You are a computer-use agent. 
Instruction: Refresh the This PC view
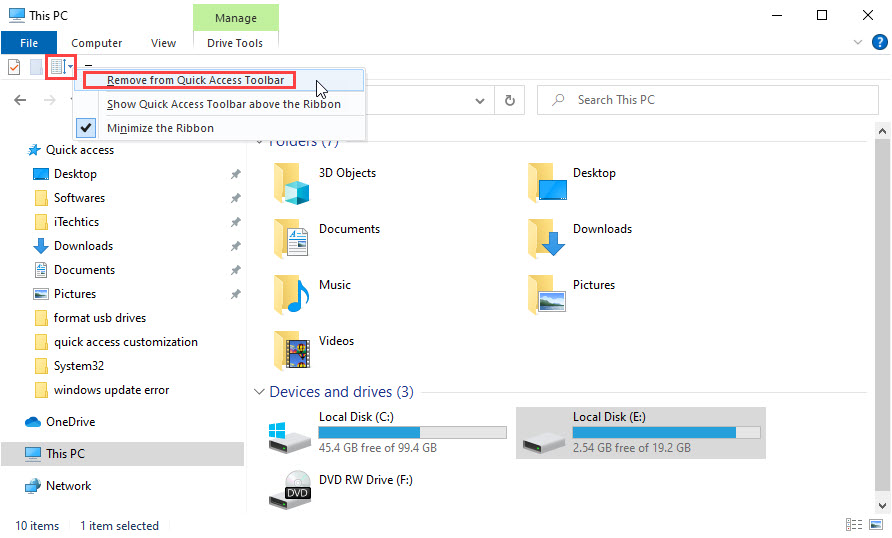510,100
